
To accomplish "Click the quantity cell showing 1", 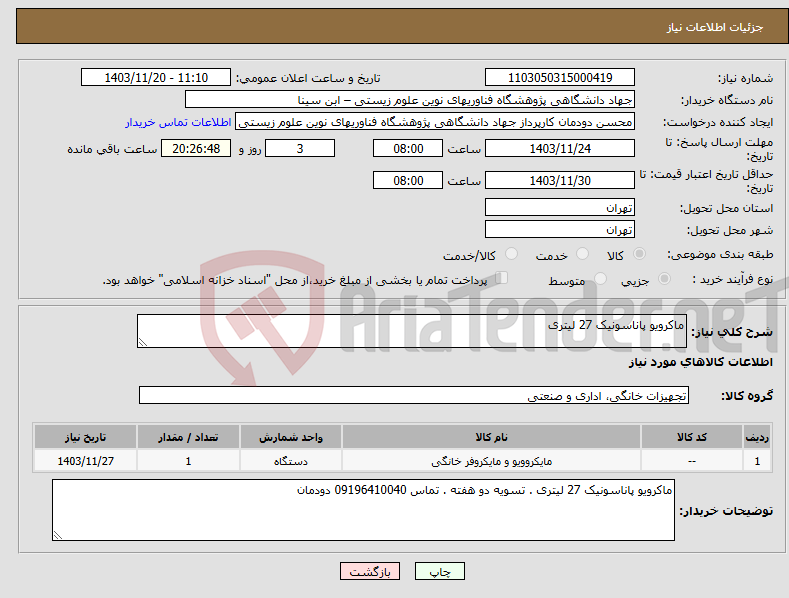I will click(x=188, y=461).
